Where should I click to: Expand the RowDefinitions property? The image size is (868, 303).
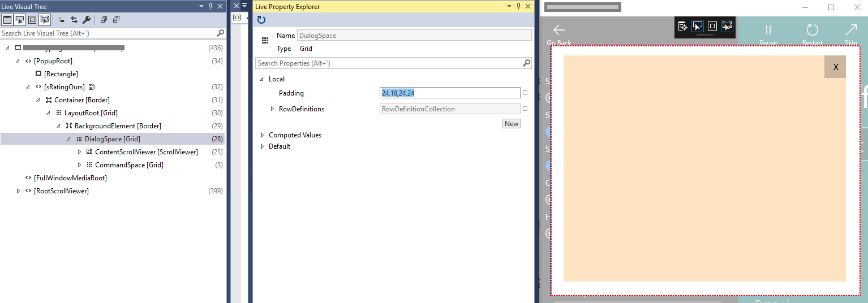[x=272, y=109]
